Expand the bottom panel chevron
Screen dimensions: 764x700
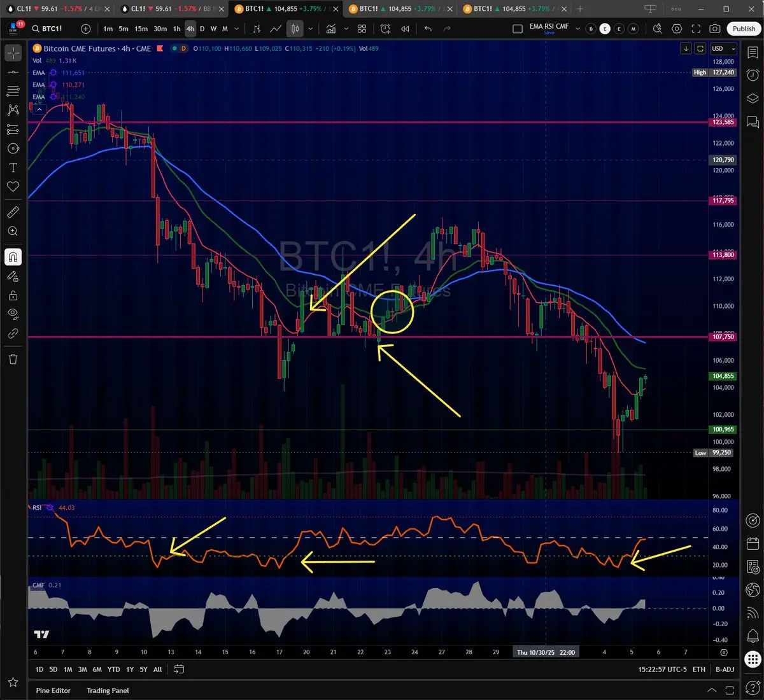712,690
